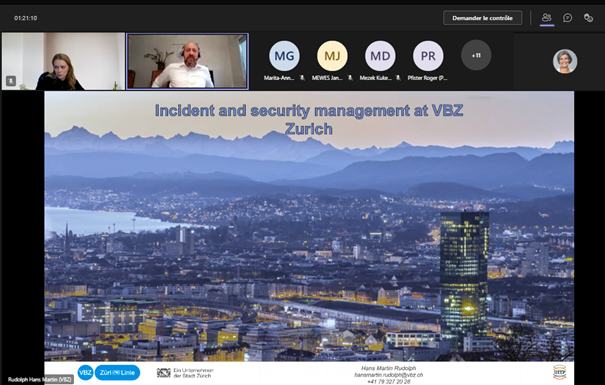Select the PR Pfister Roger avatar
Screen dimensions: 605x385
[428, 56]
